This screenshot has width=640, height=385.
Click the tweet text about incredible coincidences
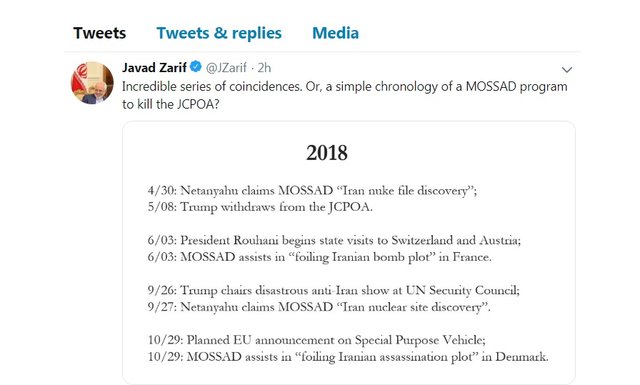[344, 87]
